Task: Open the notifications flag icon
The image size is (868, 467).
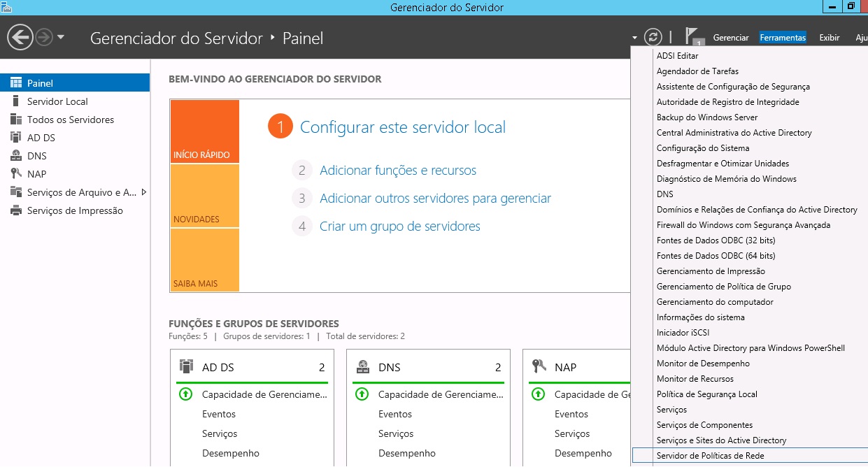Action: coord(692,36)
